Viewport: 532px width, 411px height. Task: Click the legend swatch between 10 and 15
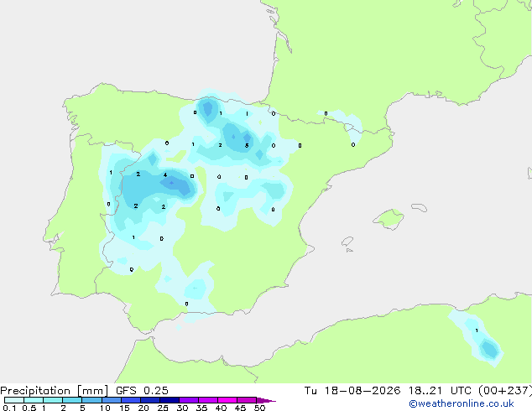(111, 400)
